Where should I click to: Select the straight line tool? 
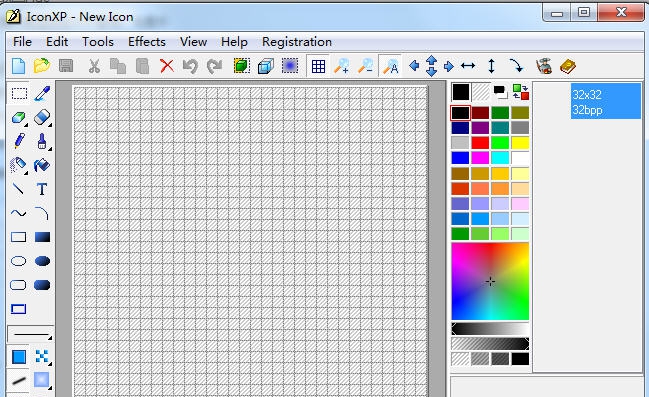tap(18, 189)
